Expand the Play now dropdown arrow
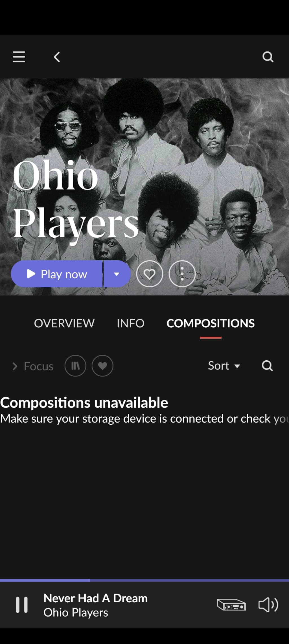This screenshot has width=289, height=644. [117, 274]
